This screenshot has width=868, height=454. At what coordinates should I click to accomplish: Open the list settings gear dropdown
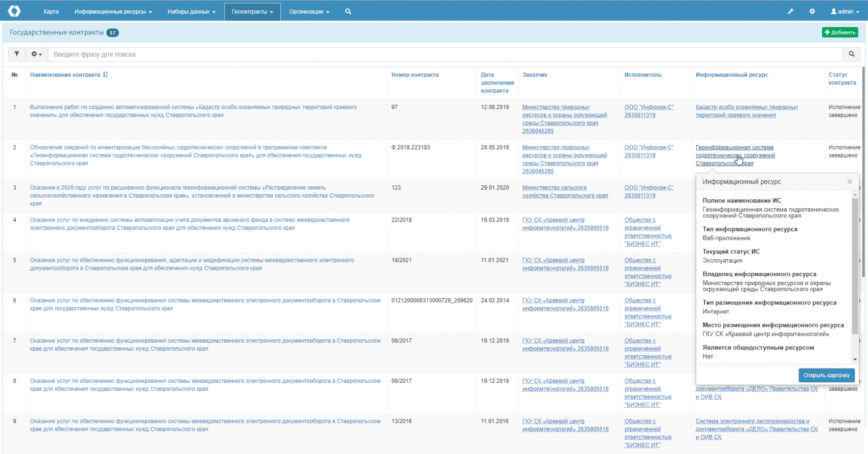[x=37, y=54]
